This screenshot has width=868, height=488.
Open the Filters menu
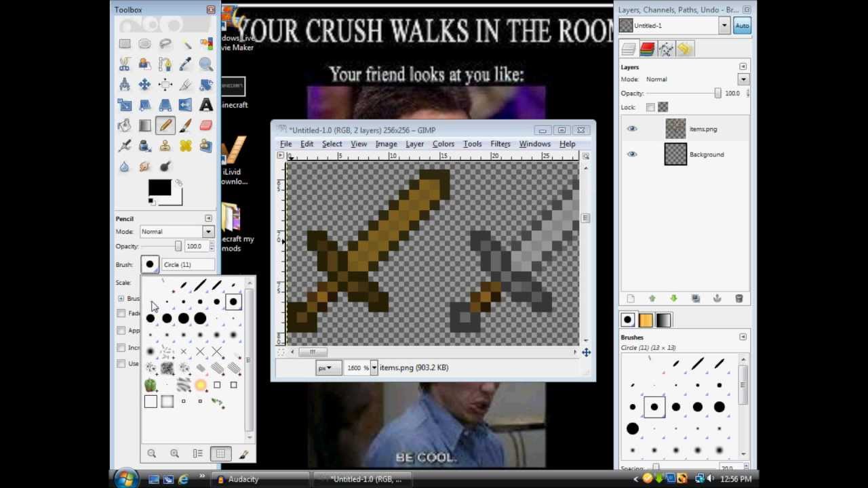pyautogui.click(x=500, y=144)
